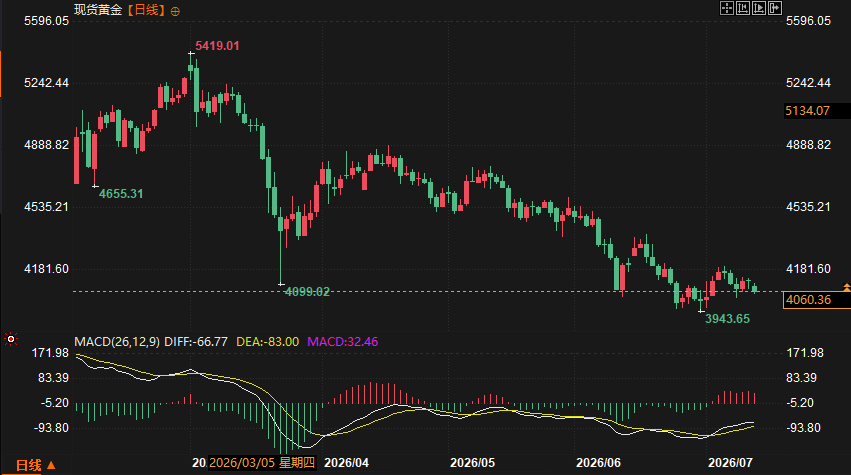Open the 日线 period selector at bottom
The width and height of the screenshot is (851, 475).
[28, 465]
